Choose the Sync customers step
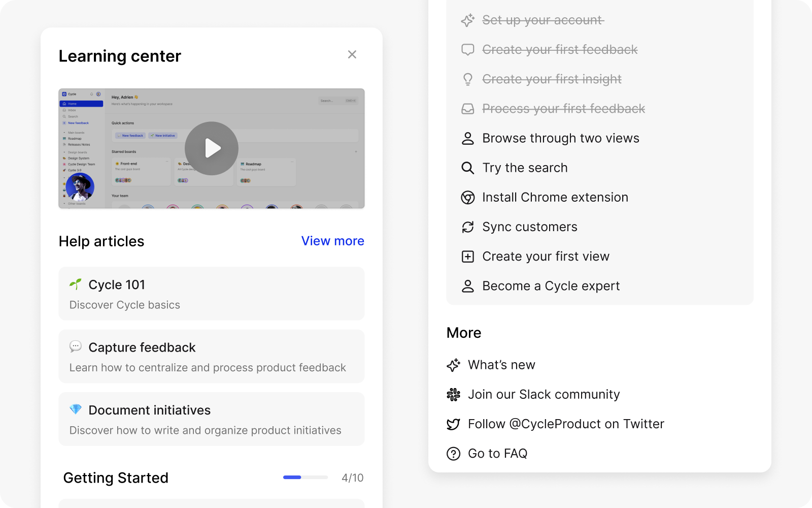 [x=530, y=227]
